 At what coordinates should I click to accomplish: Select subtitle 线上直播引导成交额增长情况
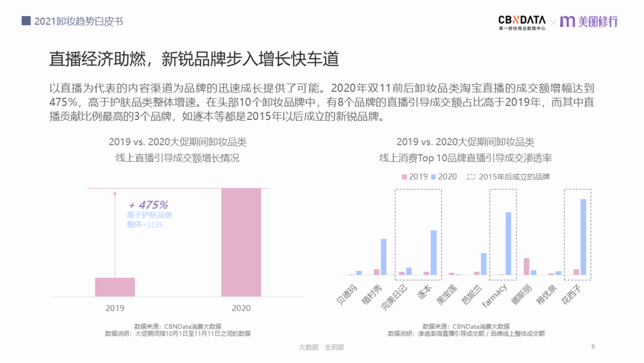click(x=178, y=158)
